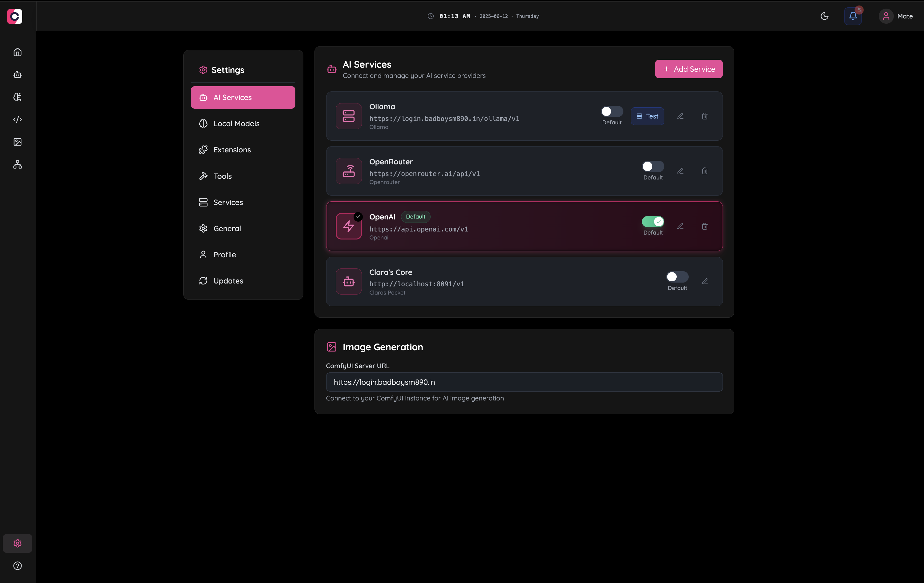Delete the OpenRouter service trash icon
Viewport: 924px width, 583px height.
point(704,171)
